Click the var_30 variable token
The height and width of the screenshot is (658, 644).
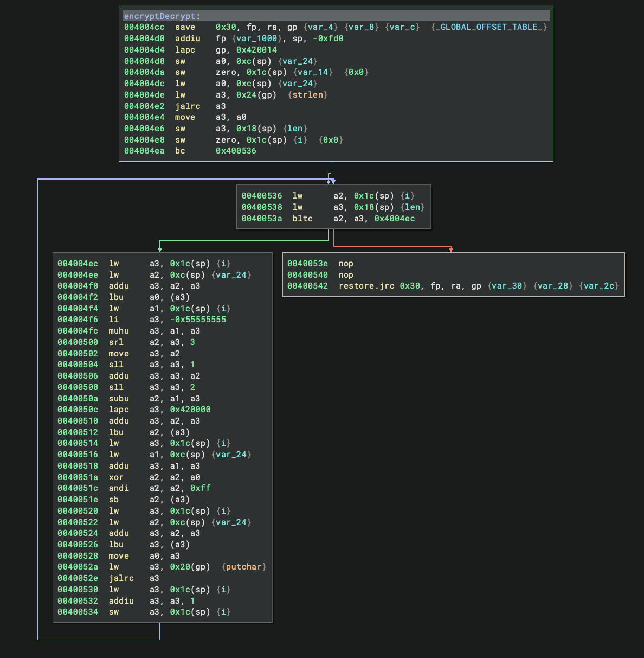point(507,286)
